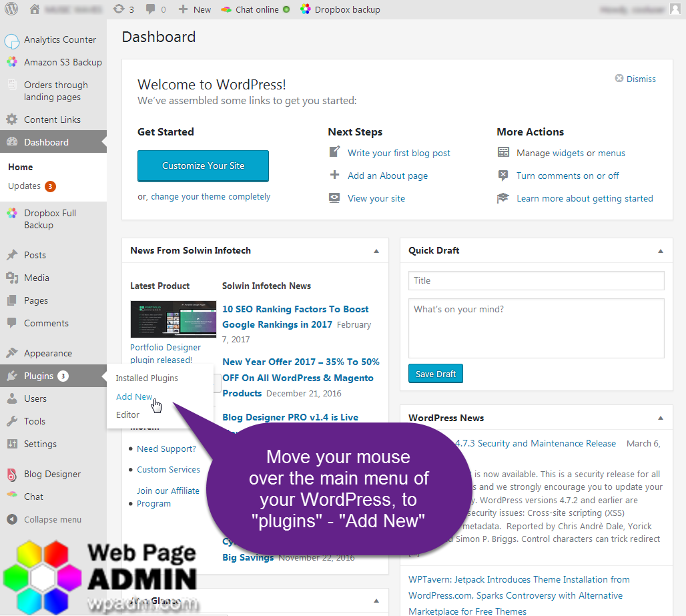This screenshot has height=616, width=686.
Task: Open the comments bubble icon in admin bar
Action: [155, 9]
